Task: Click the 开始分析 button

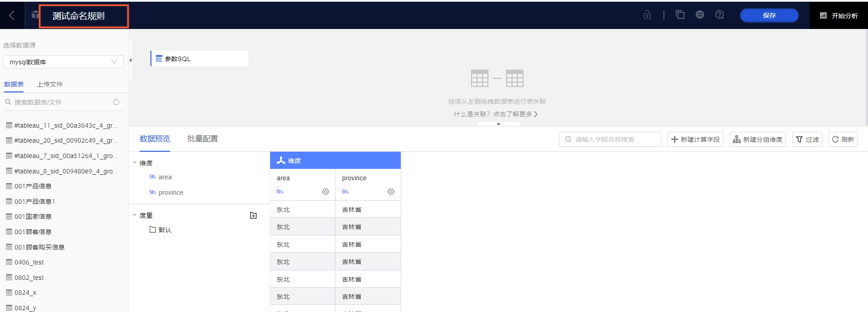Action: [x=839, y=16]
